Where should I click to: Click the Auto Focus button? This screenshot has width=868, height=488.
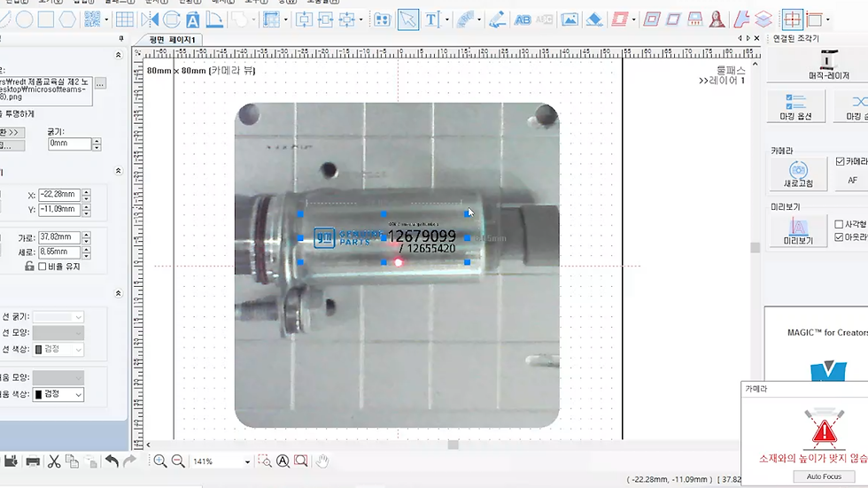tap(824, 476)
